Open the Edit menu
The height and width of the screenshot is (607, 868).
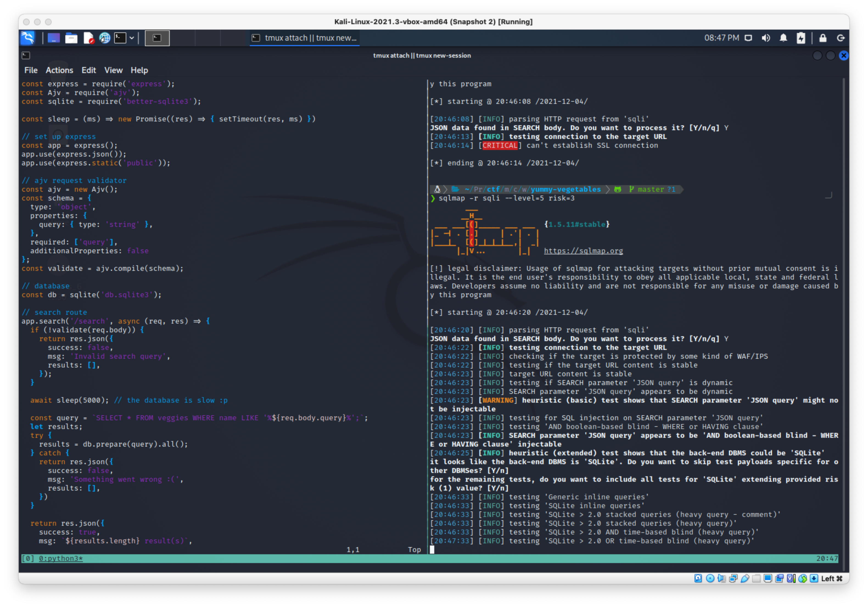point(88,70)
